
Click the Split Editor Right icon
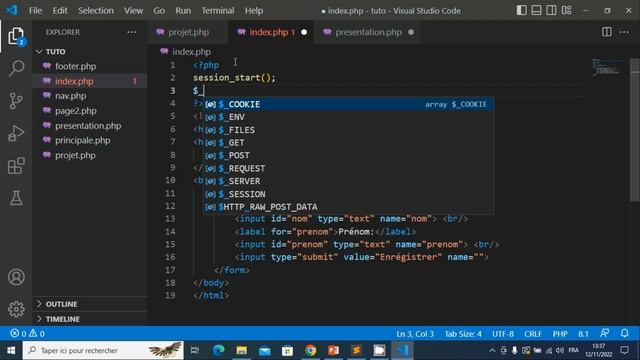click(x=607, y=32)
